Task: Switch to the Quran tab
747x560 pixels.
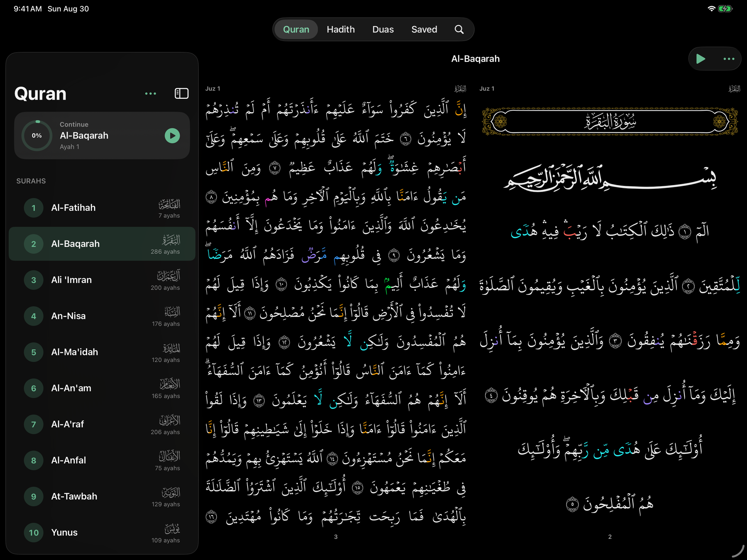Action: tap(296, 29)
